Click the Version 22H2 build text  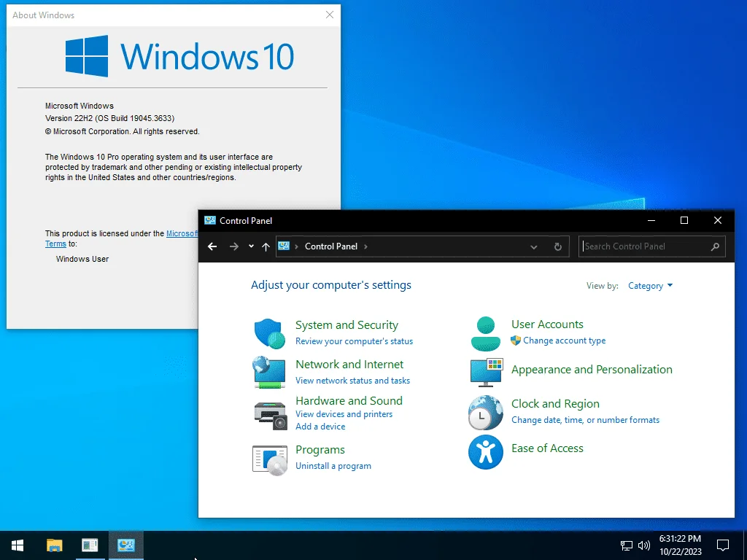109,118
